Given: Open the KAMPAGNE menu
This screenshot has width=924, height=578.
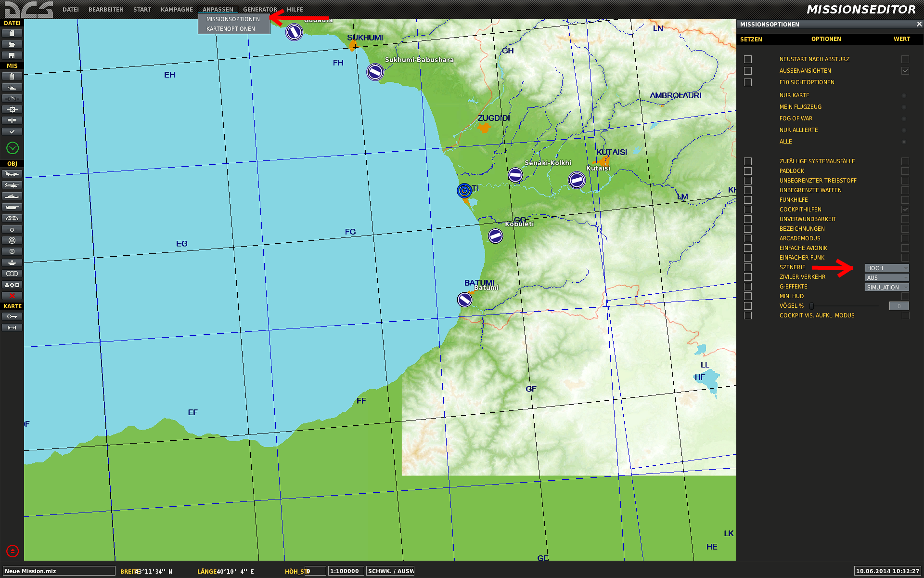Looking at the screenshot, I should [x=177, y=10].
